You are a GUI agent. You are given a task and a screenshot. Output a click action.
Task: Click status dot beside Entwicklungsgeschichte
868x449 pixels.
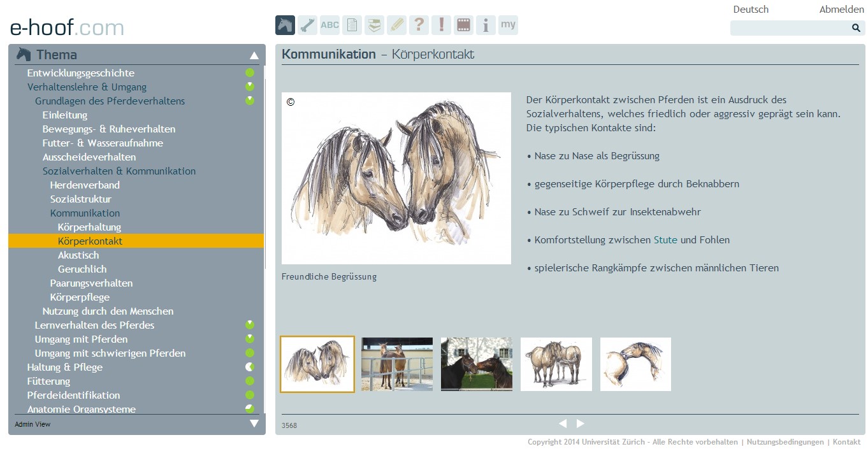click(250, 73)
